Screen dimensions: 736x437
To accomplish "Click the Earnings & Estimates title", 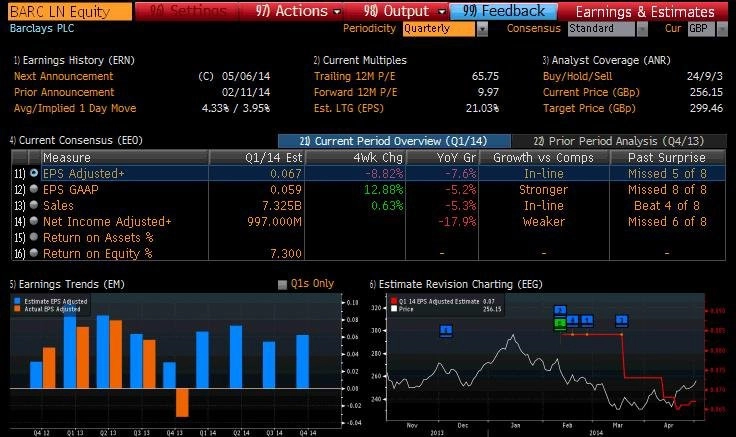I will click(x=645, y=11).
